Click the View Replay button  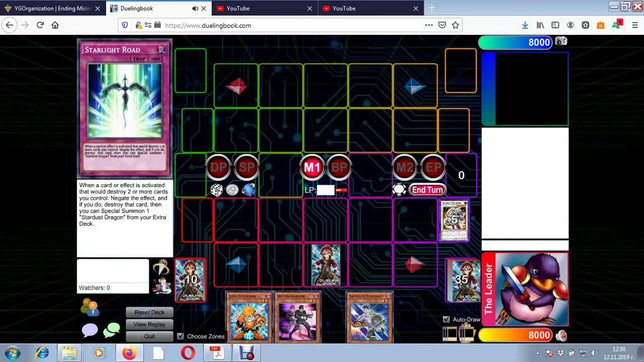[149, 324]
